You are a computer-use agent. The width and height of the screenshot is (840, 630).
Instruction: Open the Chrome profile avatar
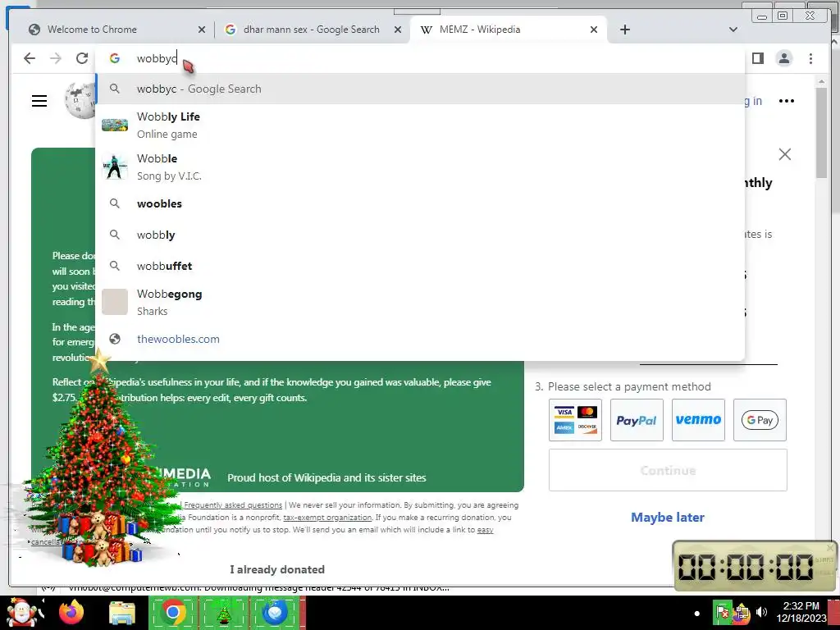(x=783, y=58)
